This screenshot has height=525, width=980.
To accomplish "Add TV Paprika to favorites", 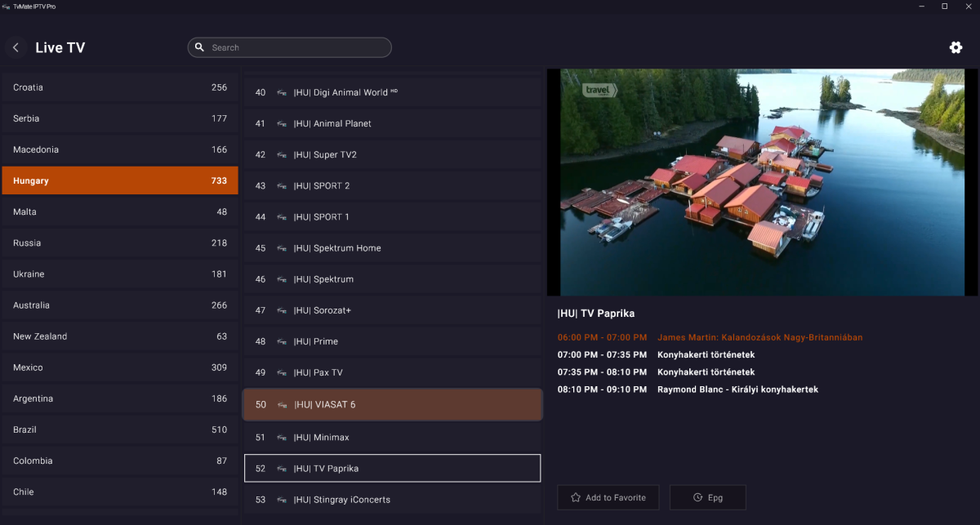I will (x=608, y=497).
